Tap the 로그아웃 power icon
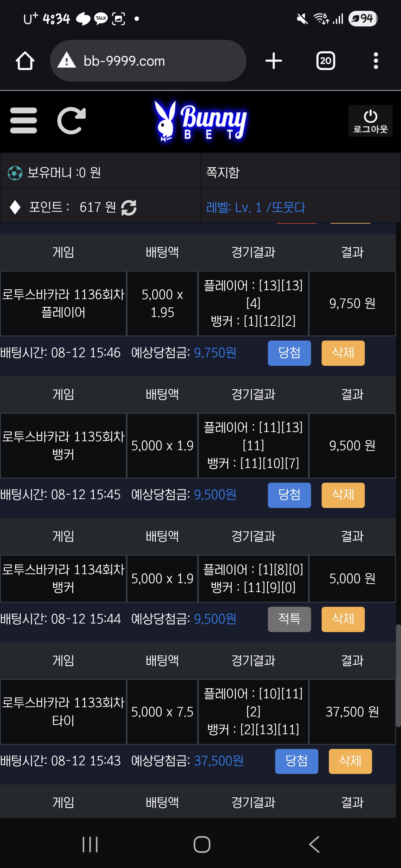 370,121
